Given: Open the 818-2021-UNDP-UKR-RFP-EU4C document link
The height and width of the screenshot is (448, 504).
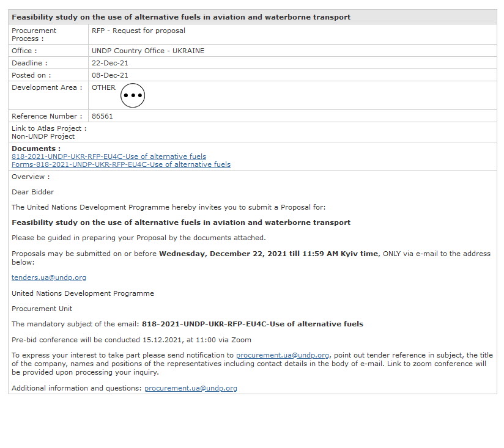Looking at the screenshot, I should 109,156.
